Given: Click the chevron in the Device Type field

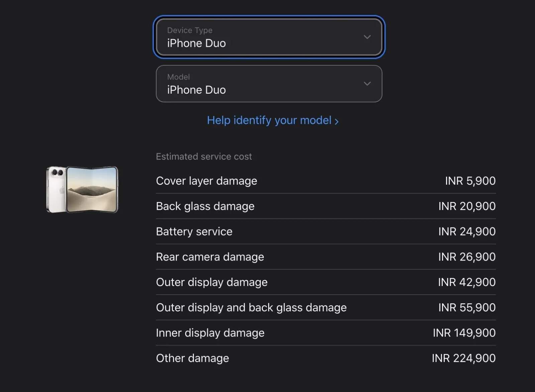Looking at the screenshot, I should click(367, 37).
